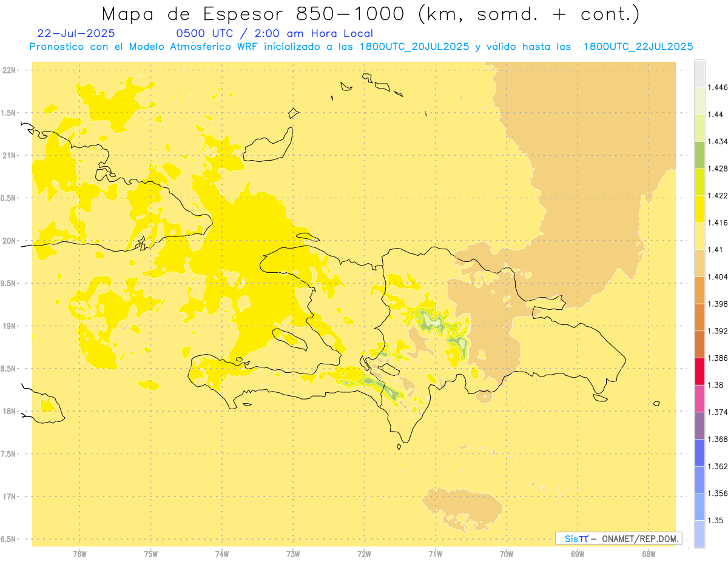Viewport: 728px width, 562px height.
Task: Click the 17N latitude axis label
Action: click(x=9, y=497)
